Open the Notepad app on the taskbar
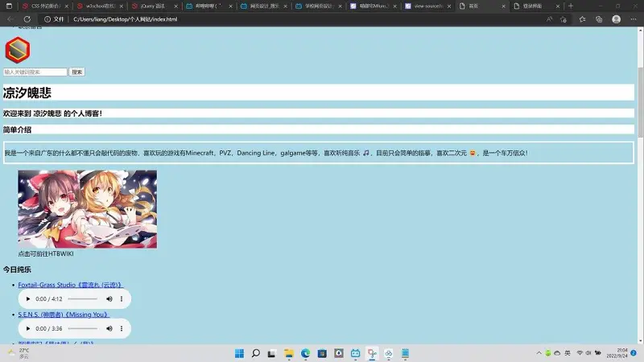 (406, 353)
